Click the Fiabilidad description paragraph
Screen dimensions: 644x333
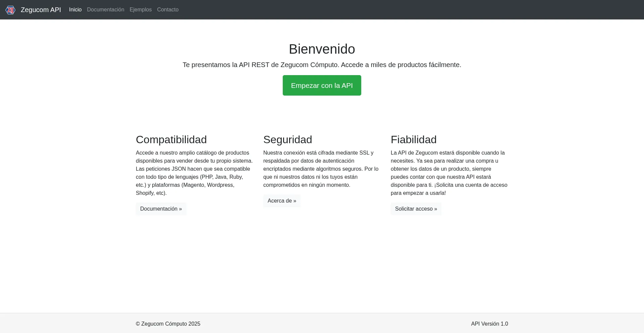(x=449, y=173)
